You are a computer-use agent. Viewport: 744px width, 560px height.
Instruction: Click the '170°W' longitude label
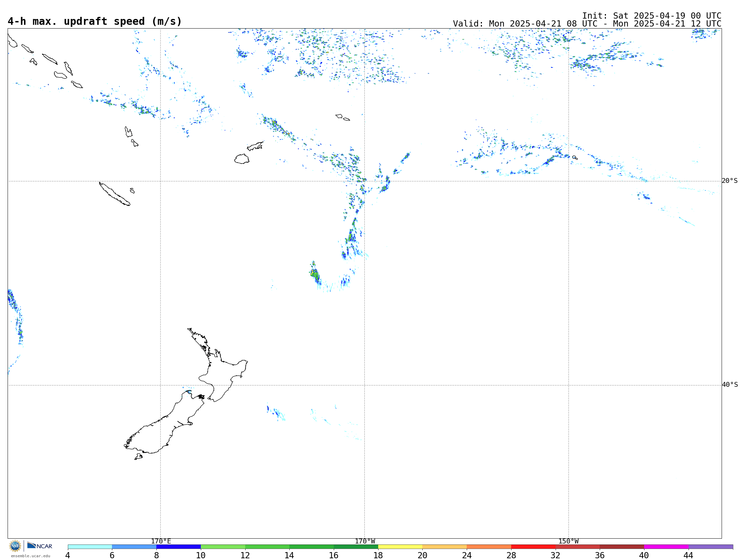(365, 541)
